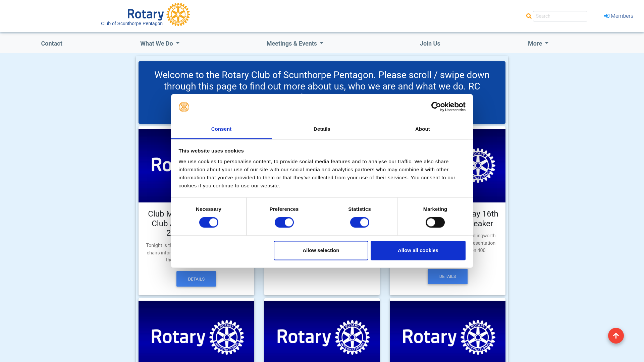This screenshot has width=644, height=362.
Task: Click the Club of Scunthorpe Pentagon text
Action: tap(132, 23)
